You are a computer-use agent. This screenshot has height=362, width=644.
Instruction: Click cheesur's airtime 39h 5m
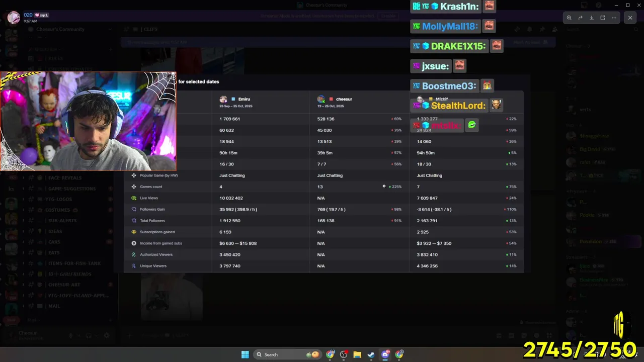coord(325,153)
